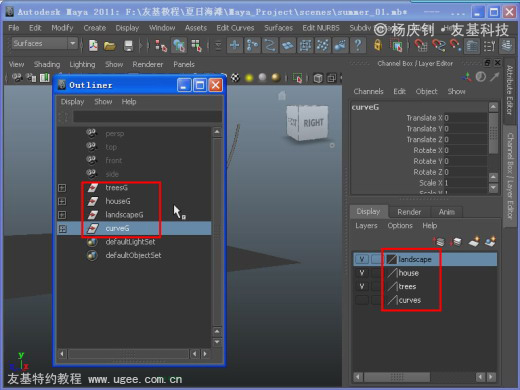
Task: Click the New Scene icon in the status line
Action: coord(93,45)
